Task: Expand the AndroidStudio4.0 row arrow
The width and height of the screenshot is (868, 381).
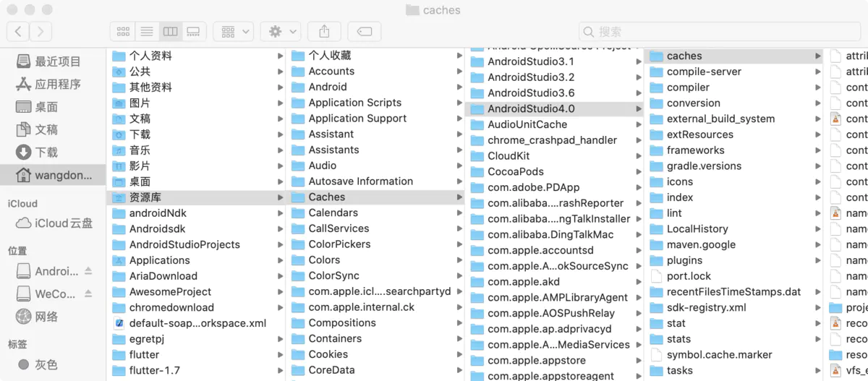Action: pos(639,109)
